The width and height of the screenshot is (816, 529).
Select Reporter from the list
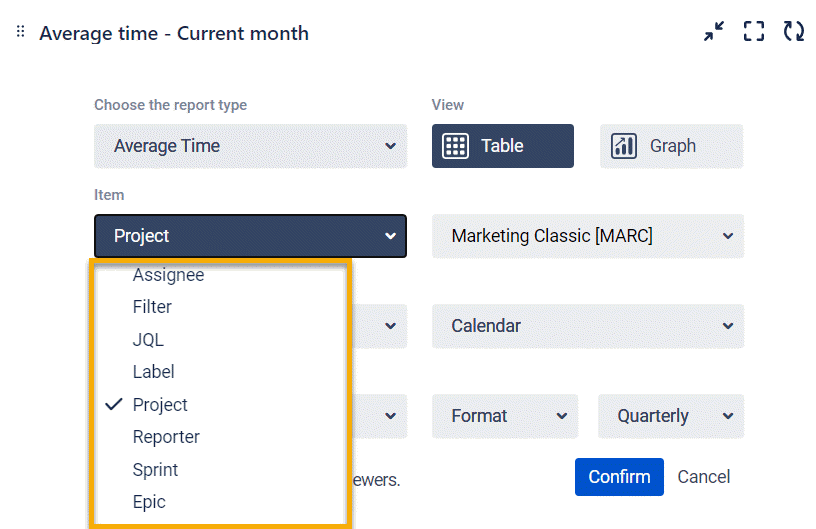point(166,437)
